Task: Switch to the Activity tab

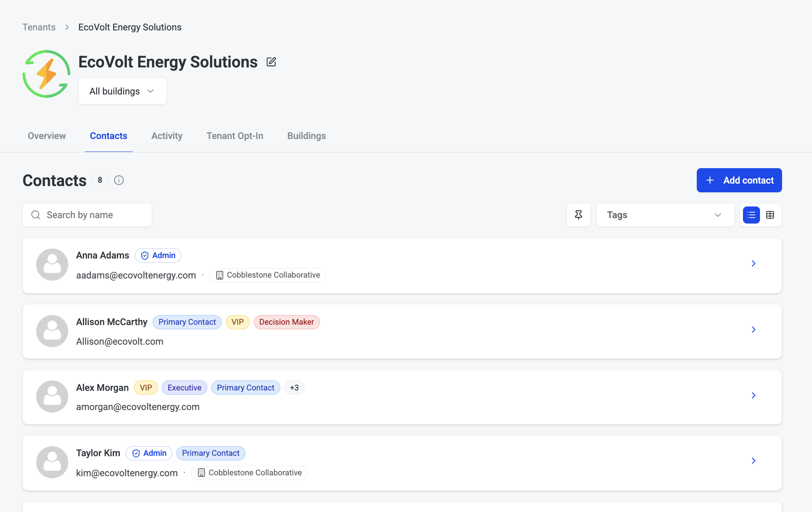Action: tap(167, 136)
